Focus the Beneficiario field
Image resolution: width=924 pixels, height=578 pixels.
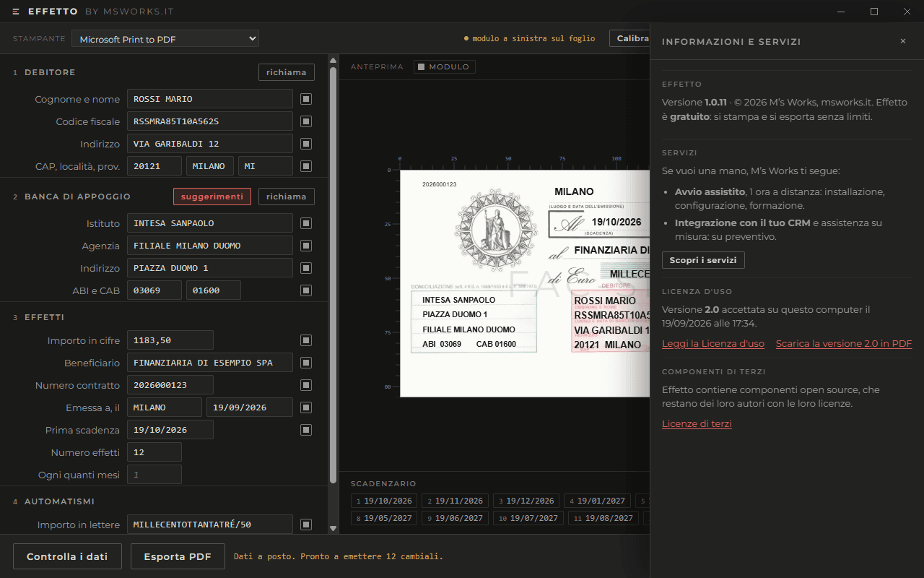210,363
